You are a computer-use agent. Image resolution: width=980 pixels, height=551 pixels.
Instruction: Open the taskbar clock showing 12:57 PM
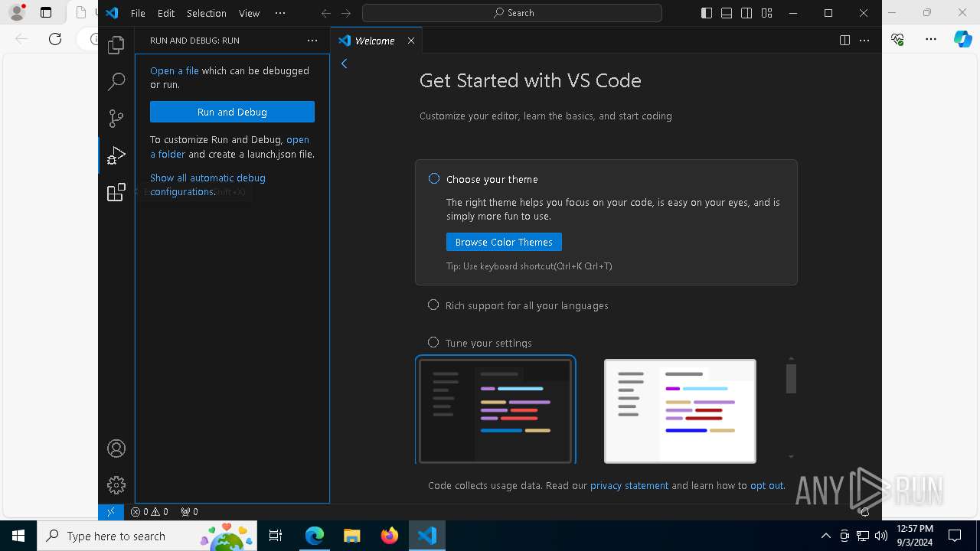[x=914, y=536]
